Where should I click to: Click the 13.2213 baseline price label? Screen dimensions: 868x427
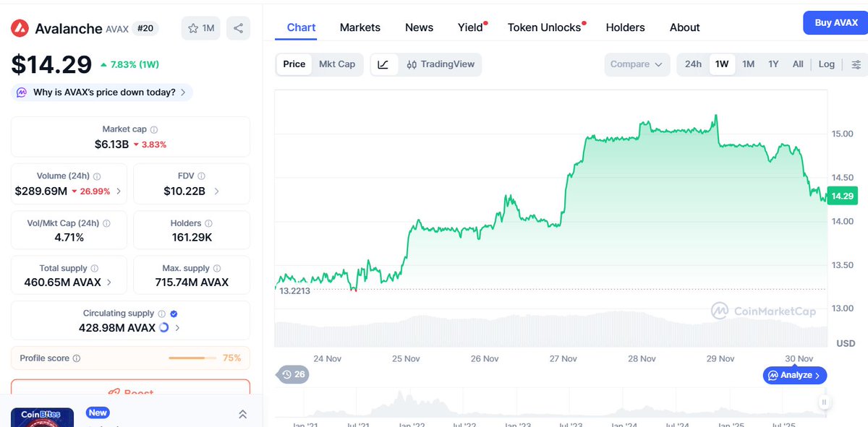point(294,291)
